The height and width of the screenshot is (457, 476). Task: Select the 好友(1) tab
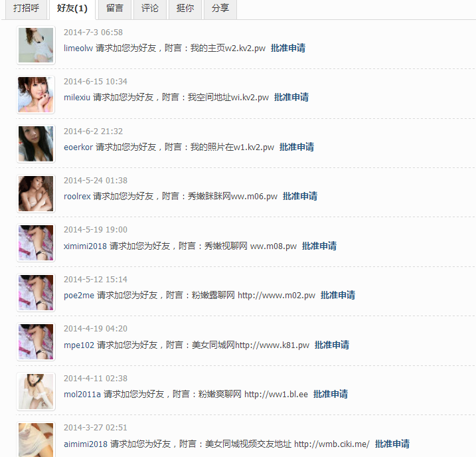(x=72, y=9)
